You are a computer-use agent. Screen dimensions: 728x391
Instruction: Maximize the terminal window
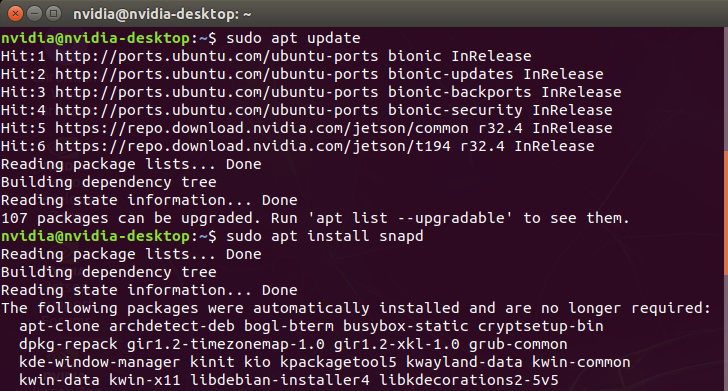(x=53, y=14)
